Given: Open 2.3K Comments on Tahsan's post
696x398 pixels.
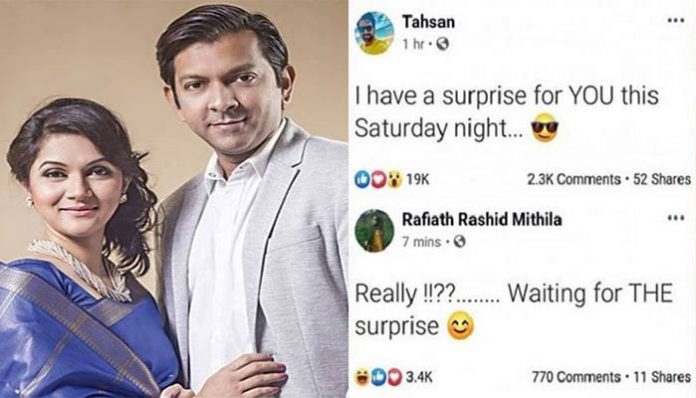Looking at the screenshot, I should click(x=573, y=180).
